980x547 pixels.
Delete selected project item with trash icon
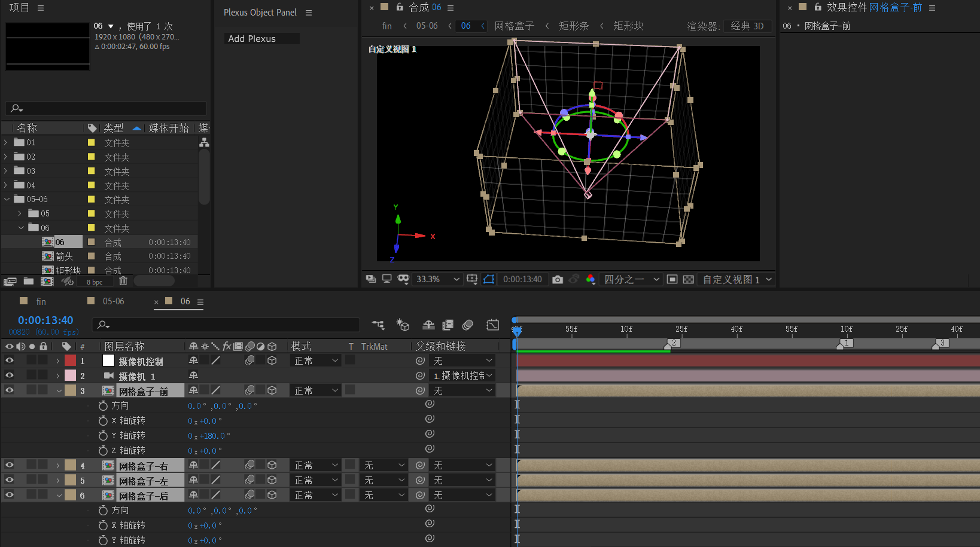[123, 281]
